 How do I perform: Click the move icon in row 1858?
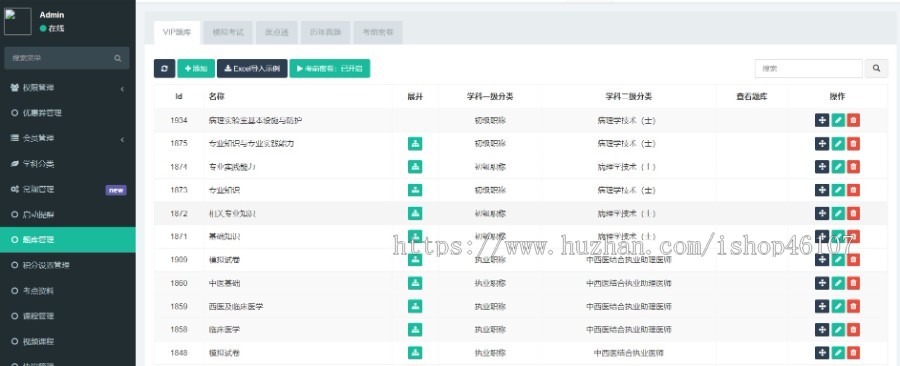822,329
